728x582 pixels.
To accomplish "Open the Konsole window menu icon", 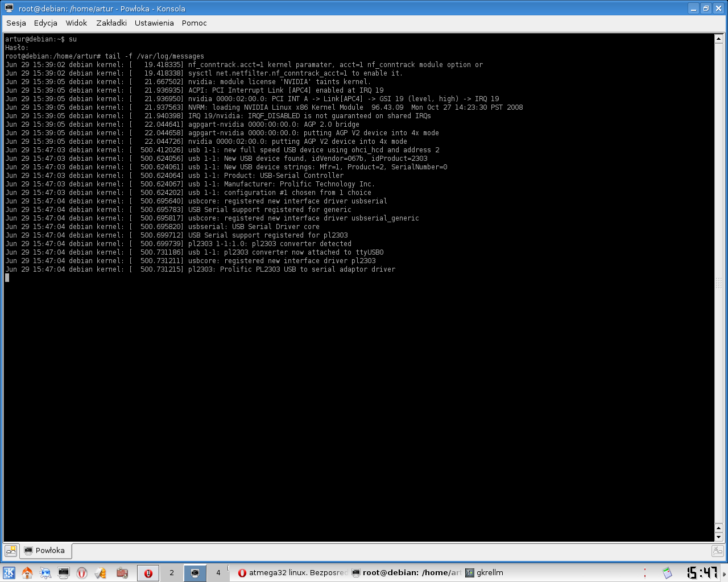I will coord(9,9).
